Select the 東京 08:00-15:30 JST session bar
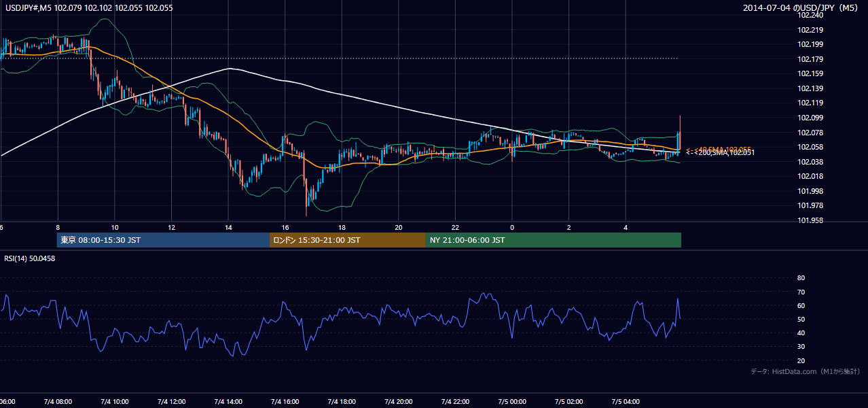 [163, 240]
